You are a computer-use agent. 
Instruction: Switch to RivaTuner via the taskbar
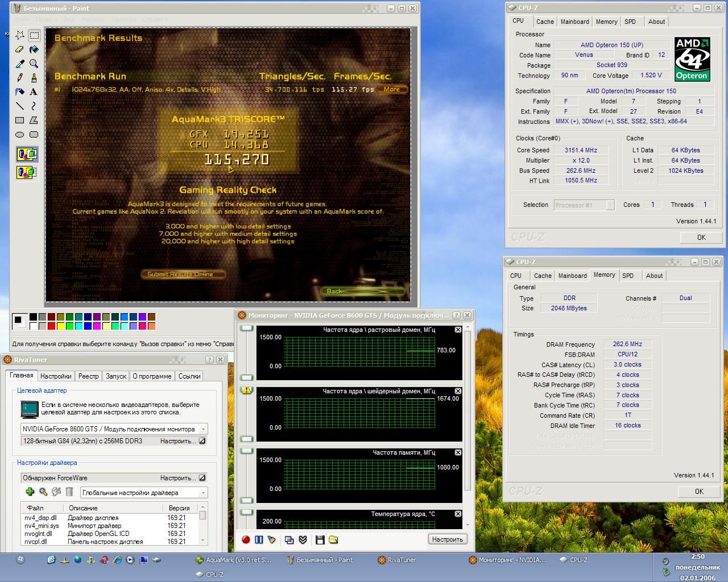click(397, 560)
